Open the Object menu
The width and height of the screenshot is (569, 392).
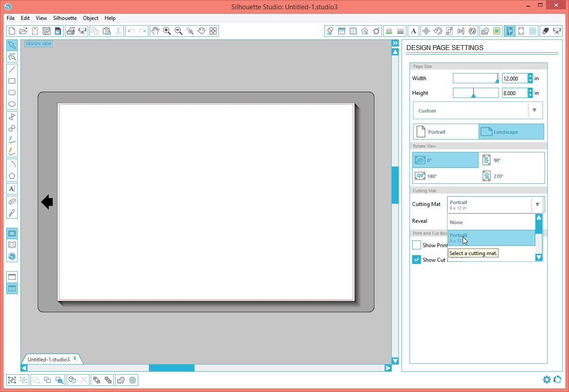click(90, 18)
